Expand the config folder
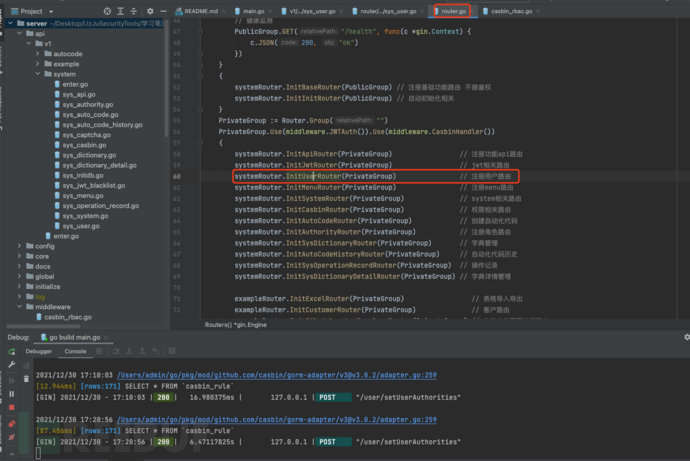Viewport: 690px width, 461px height. coord(18,245)
